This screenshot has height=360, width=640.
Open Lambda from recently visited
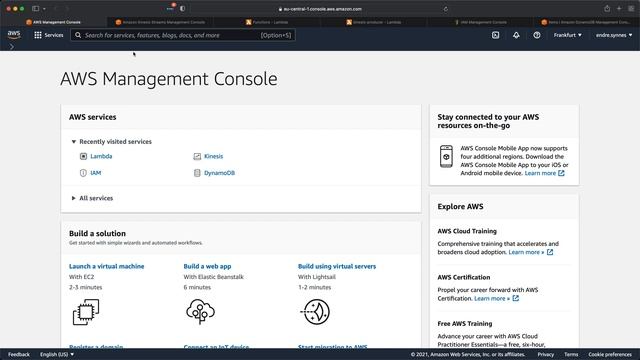point(101,156)
